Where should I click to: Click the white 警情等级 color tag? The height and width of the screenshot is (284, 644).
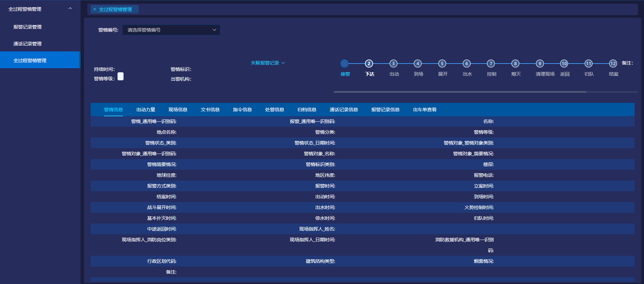click(x=121, y=77)
